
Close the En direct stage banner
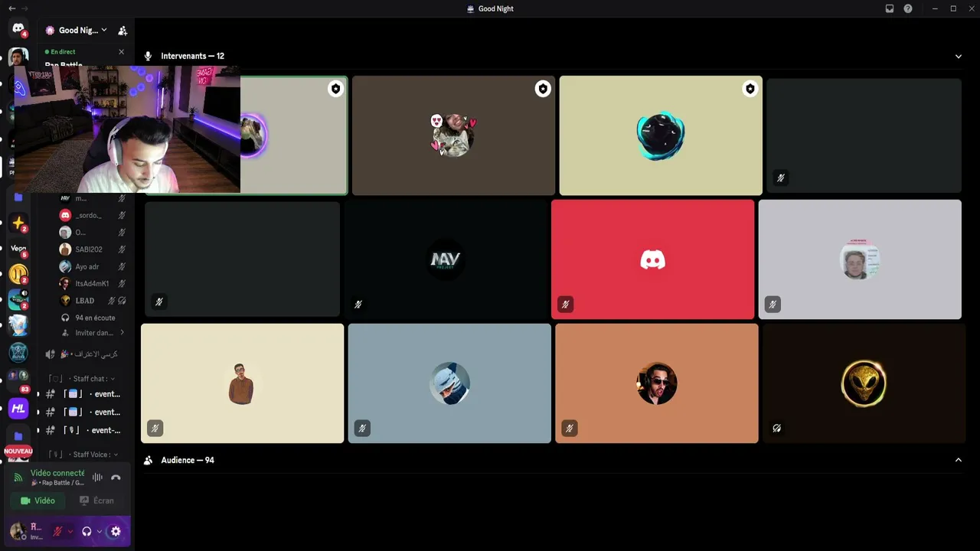click(x=121, y=52)
